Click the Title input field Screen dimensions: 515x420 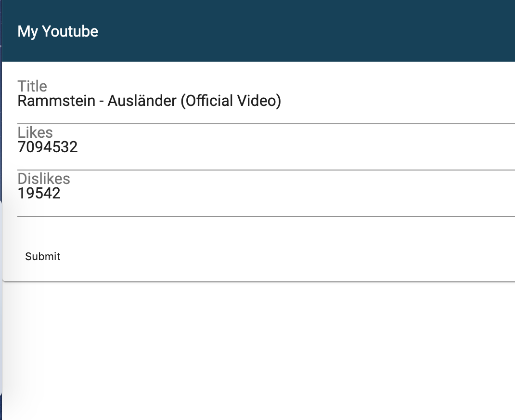266,101
